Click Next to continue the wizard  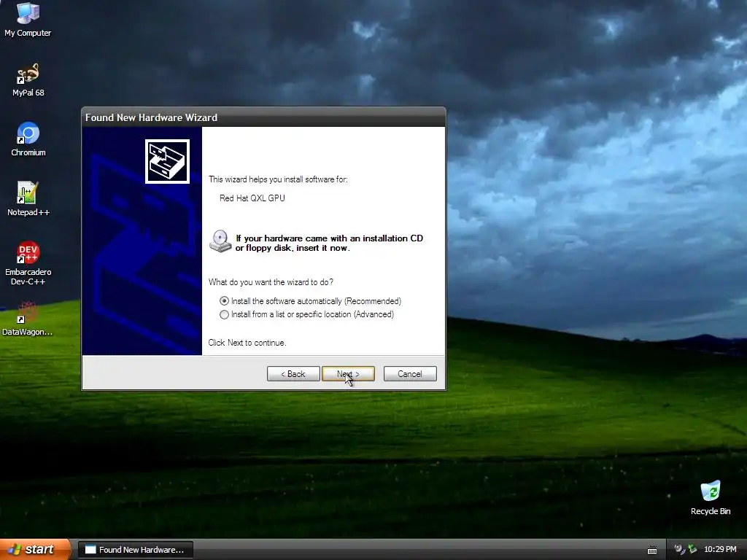coord(348,374)
